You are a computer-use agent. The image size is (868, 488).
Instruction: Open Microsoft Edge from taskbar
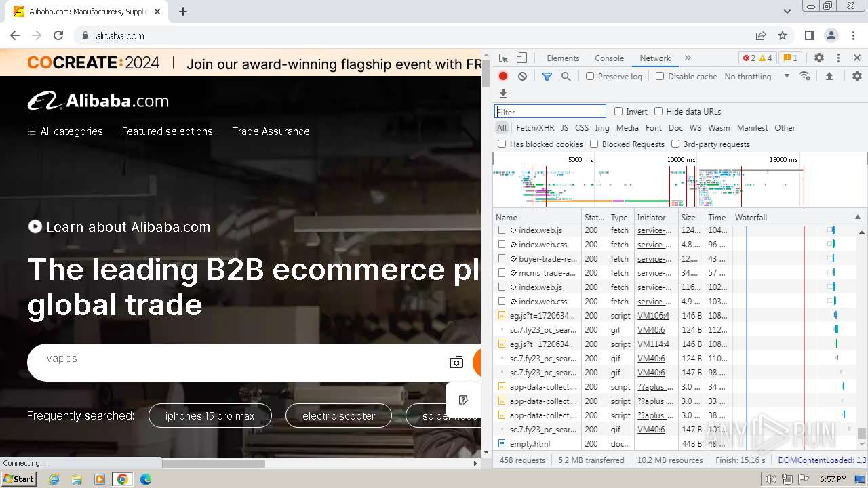point(146,479)
